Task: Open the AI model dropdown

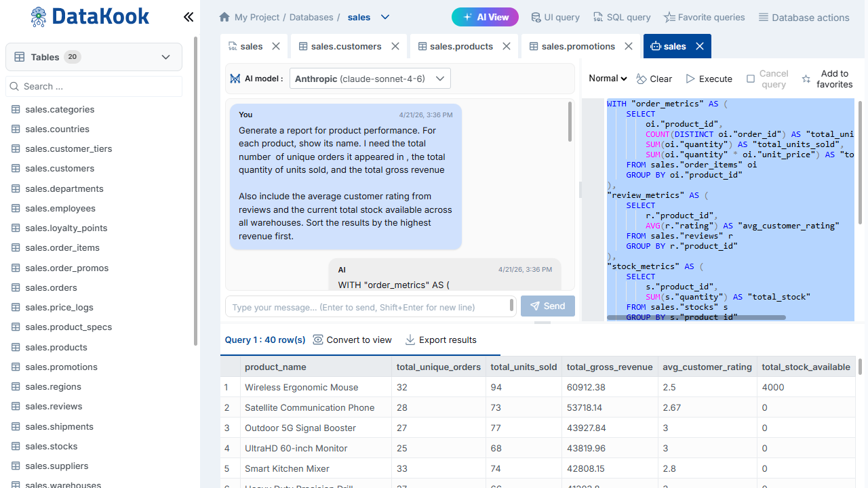Action: [x=370, y=79]
